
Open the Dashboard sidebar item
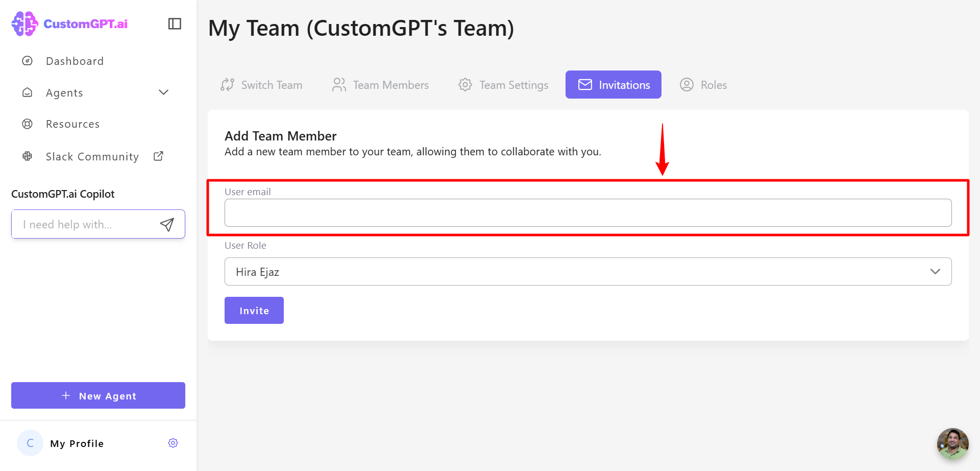pyautogui.click(x=75, y=61)
